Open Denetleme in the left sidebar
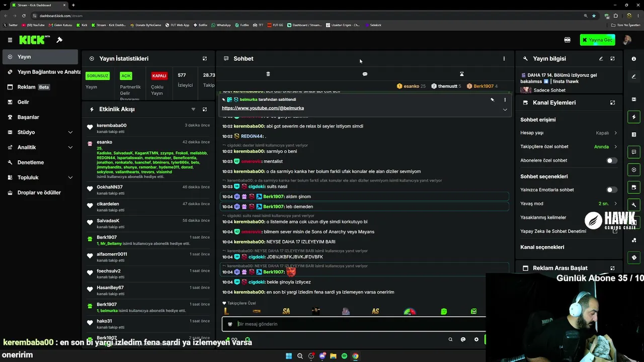The width and height of the screenshot is (644, 362). (40, 162)
